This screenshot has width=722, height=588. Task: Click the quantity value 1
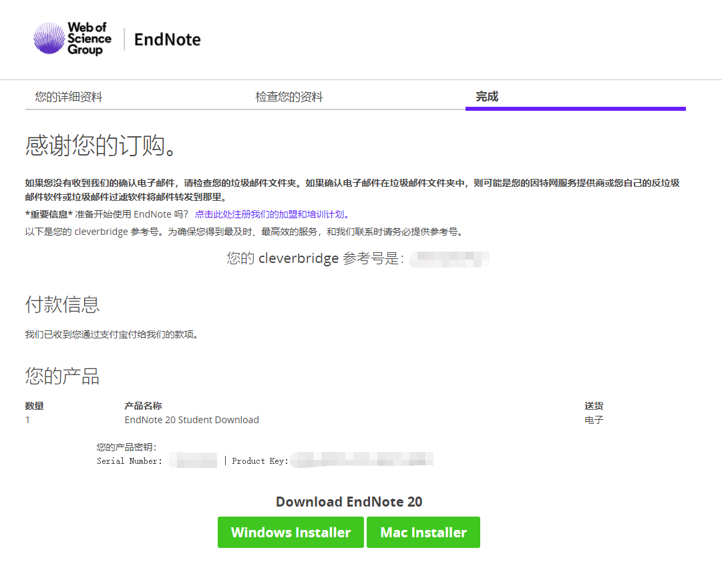27,420
